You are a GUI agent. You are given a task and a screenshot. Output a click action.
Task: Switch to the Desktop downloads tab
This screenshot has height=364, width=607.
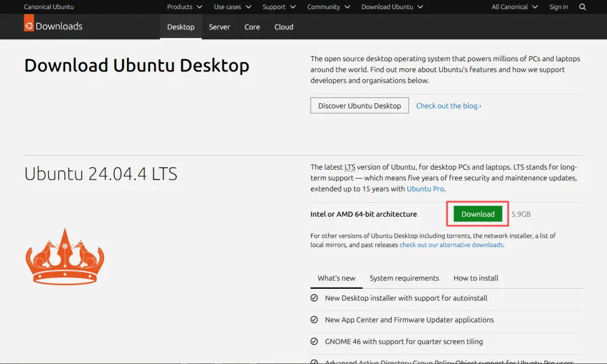[181, 27]
